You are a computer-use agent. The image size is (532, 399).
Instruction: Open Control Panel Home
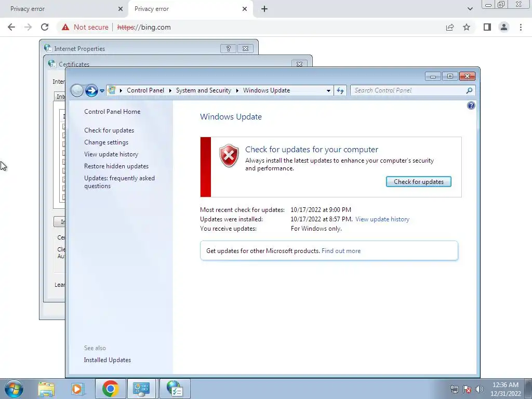[x=112, y=112]
